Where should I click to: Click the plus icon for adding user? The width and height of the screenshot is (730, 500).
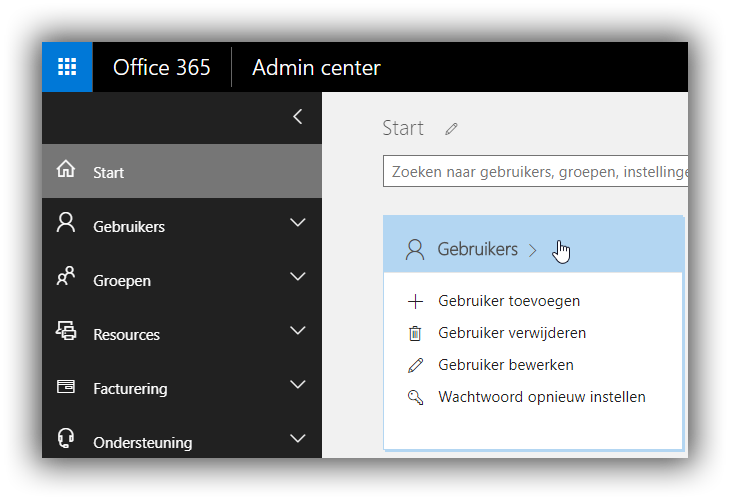tap(415, 302)
